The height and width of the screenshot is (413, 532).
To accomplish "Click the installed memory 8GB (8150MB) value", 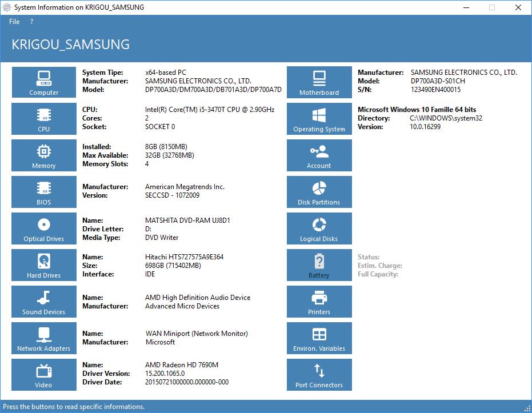I will 166,147.
